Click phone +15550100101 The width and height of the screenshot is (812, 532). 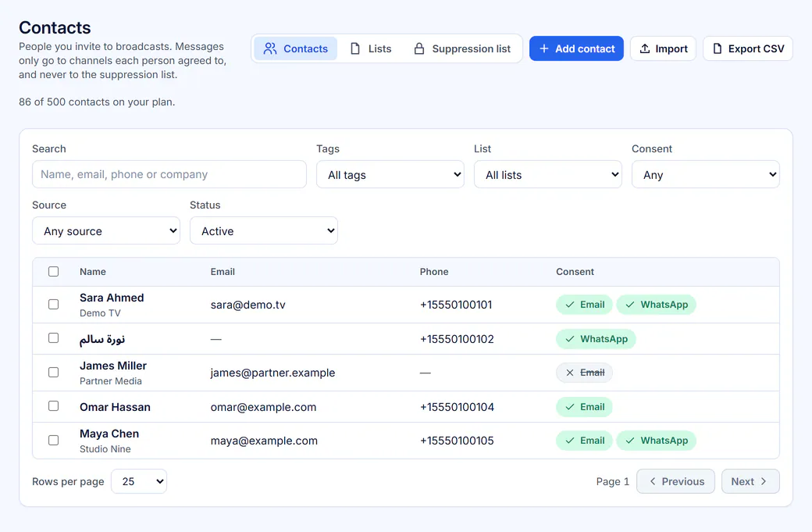tap(456, 305)
